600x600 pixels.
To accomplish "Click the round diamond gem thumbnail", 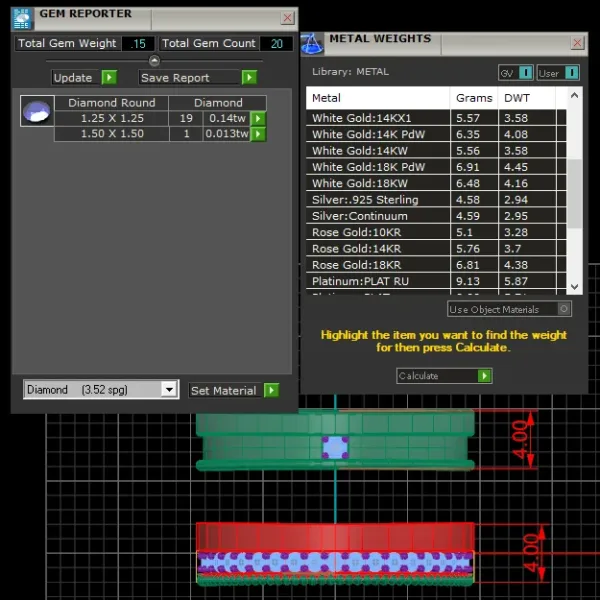I will pos(37,111).
